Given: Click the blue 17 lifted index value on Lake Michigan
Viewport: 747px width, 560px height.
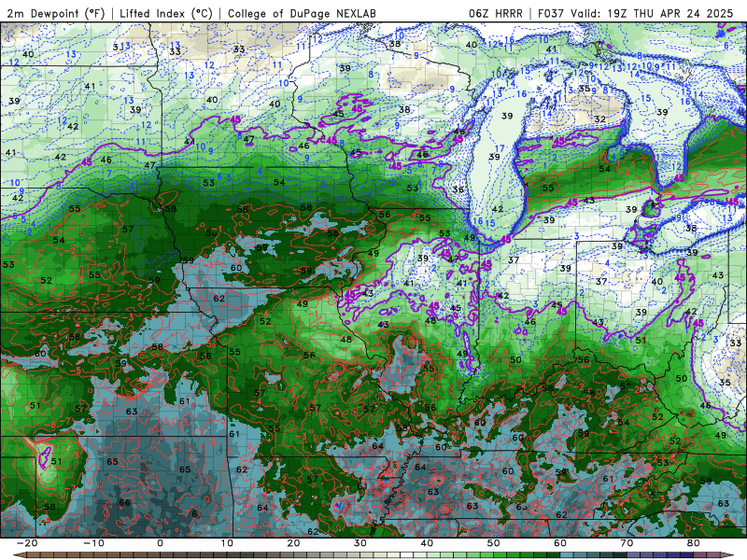Looking at the screenshot, I should coord(499,148).
